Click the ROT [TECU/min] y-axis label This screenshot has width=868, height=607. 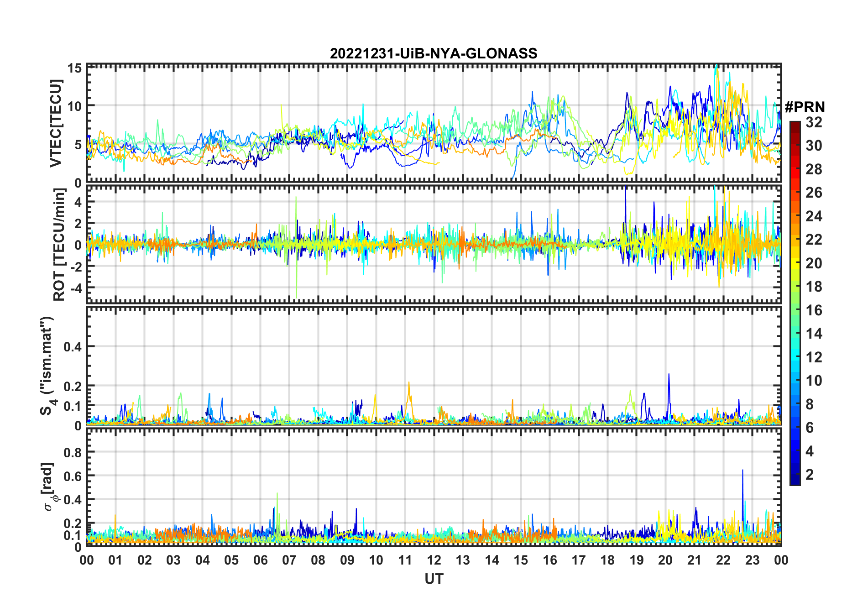pyautogui.click(x=59, y=245)
